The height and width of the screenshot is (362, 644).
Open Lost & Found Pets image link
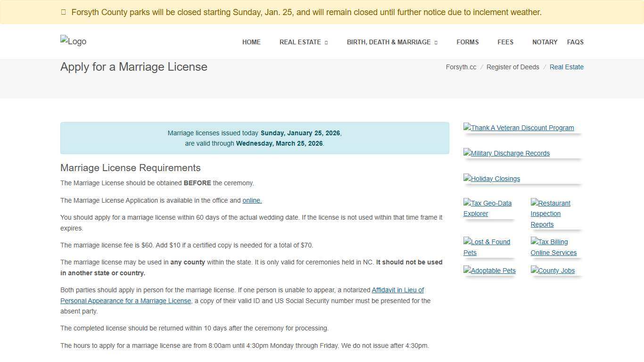tap(487, 247)
